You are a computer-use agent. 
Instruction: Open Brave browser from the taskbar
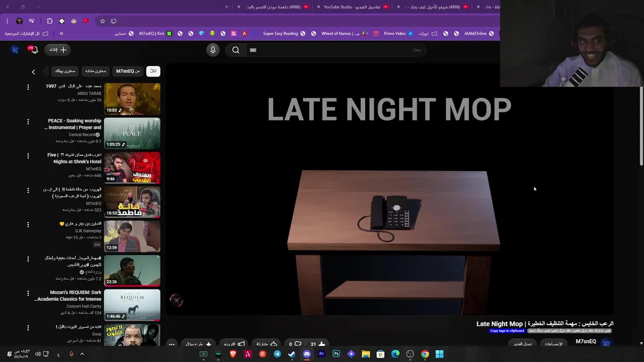click(x=233, y=354)
